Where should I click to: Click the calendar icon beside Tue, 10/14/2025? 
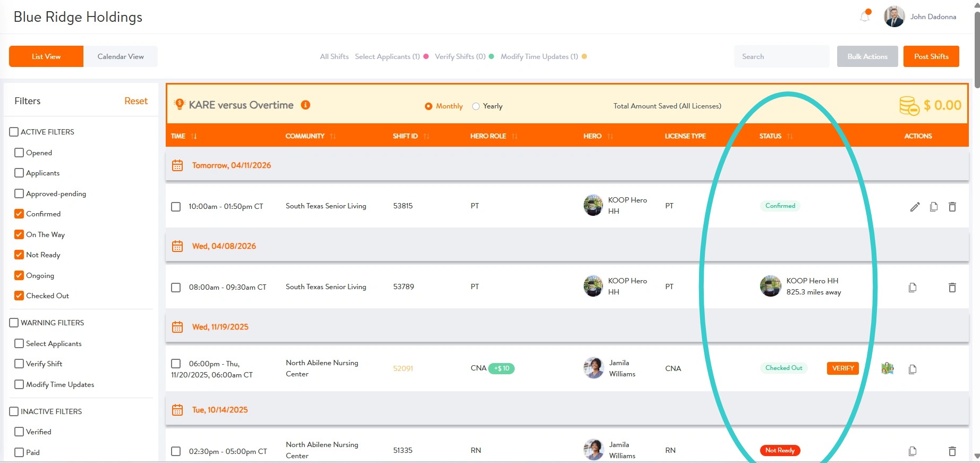coord(177,410)
